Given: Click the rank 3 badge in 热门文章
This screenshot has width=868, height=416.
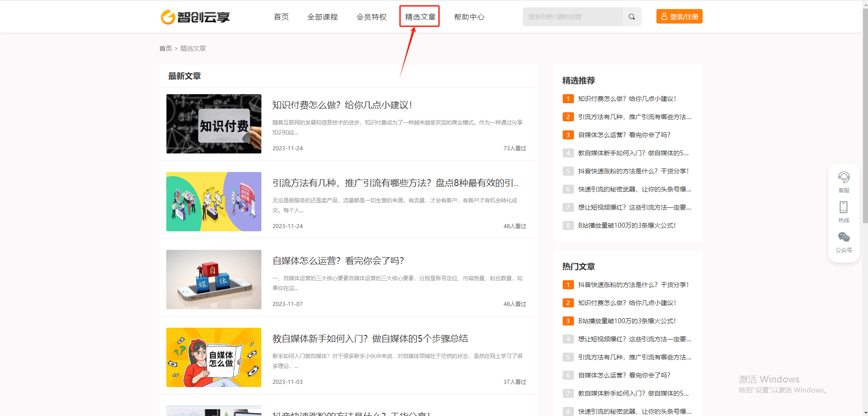Looking at the screenshot, I should click(568, 321).
